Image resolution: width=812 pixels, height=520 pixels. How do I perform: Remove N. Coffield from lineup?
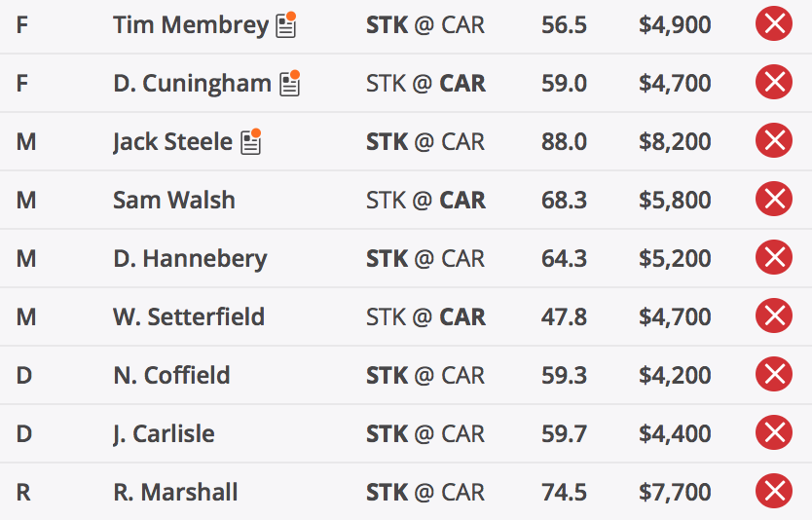tap(774, 375)
